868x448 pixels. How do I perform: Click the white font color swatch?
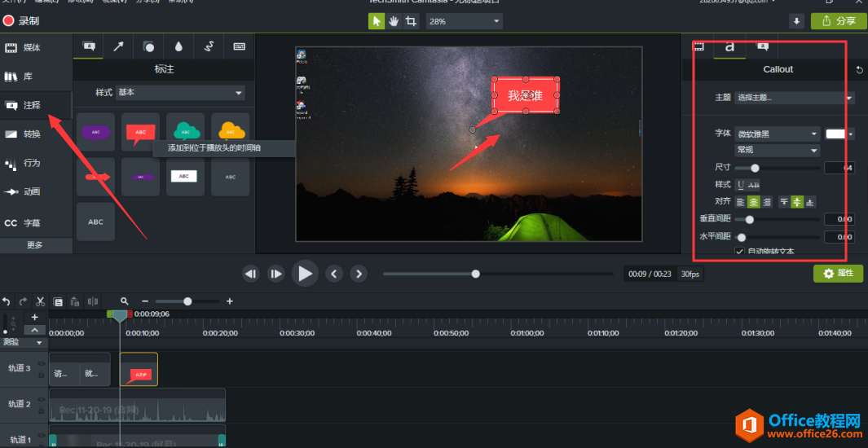[835, 134]
